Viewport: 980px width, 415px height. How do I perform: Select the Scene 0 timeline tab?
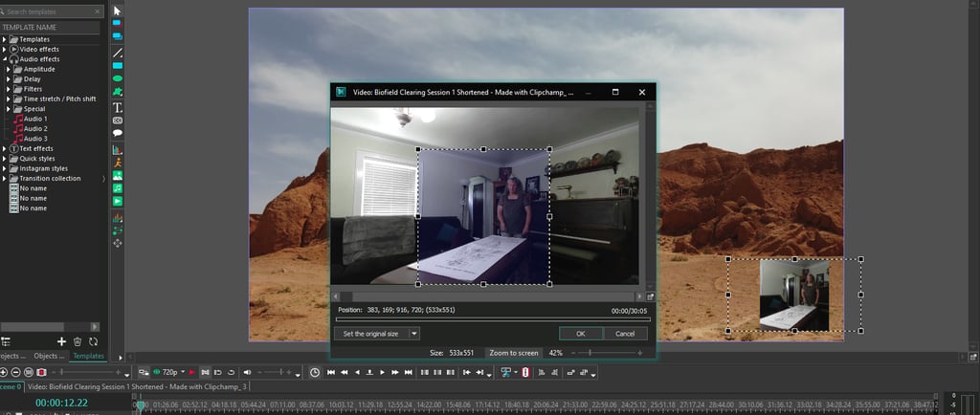tap(11, 387)
